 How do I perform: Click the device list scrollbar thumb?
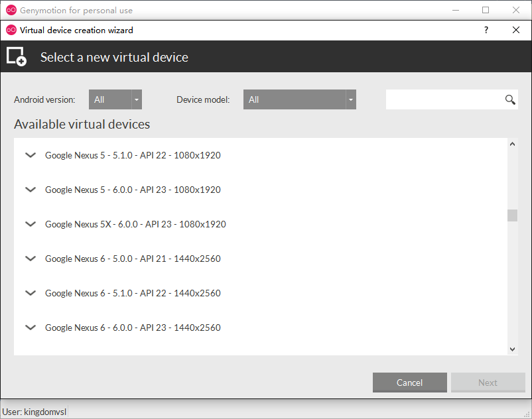pos(512,215)
